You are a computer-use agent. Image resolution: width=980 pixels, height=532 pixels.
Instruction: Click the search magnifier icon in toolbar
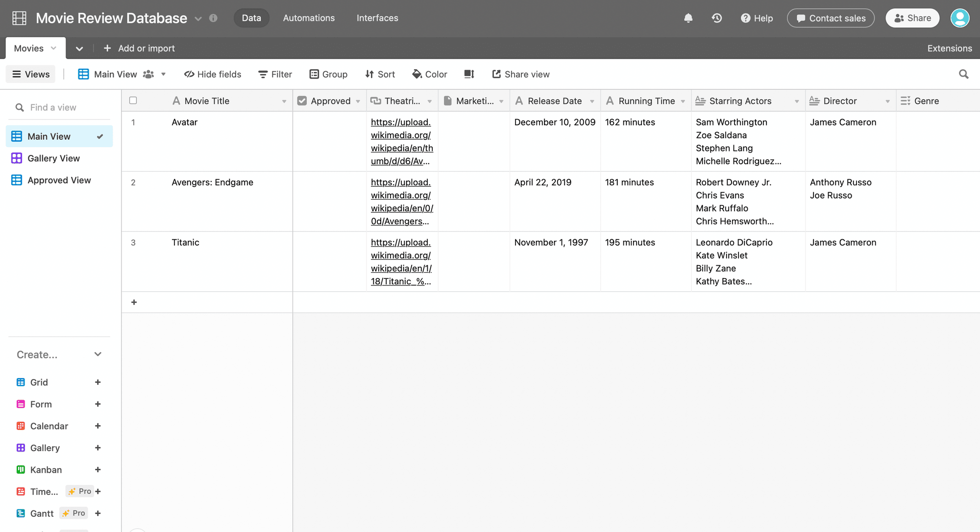pos(963,74)
